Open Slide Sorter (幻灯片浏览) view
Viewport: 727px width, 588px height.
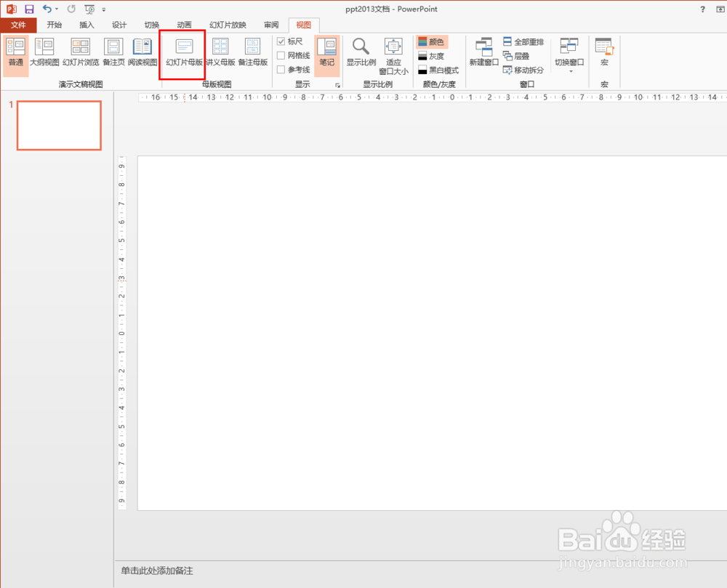tap(80, 52)
